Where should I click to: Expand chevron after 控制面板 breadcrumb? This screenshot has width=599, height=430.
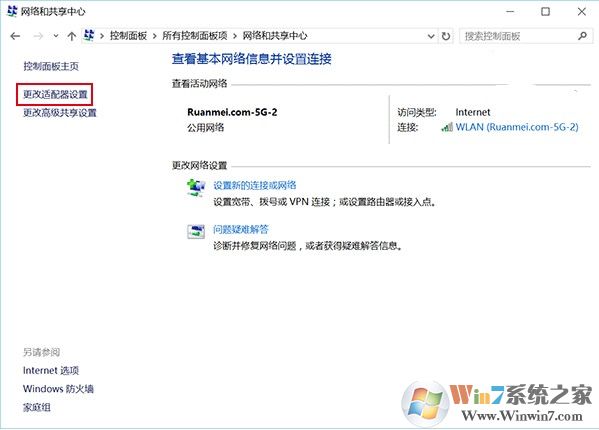[x=155, y=36]
